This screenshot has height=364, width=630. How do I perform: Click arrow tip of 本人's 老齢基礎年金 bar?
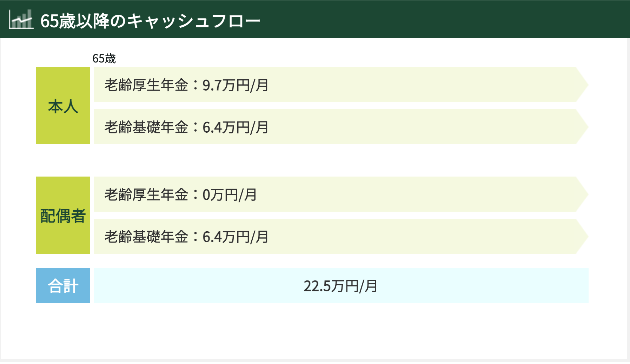tap(582, 127)
